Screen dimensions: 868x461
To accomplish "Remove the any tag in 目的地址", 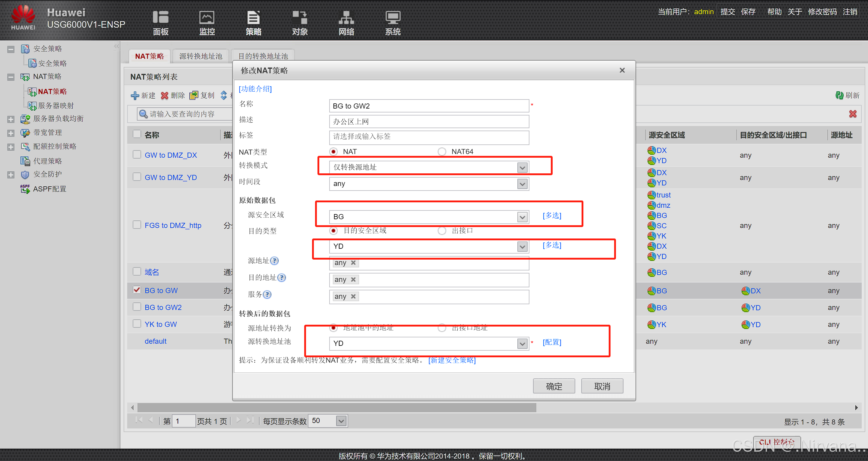I will (353, 279).
